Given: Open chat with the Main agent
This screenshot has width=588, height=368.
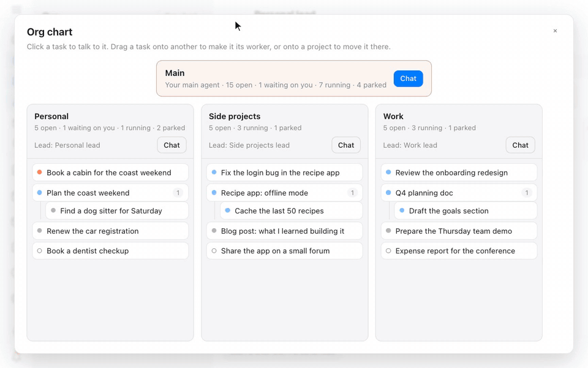Looking at the screenshot, I should pyautogui.click(x=408, y=79).
